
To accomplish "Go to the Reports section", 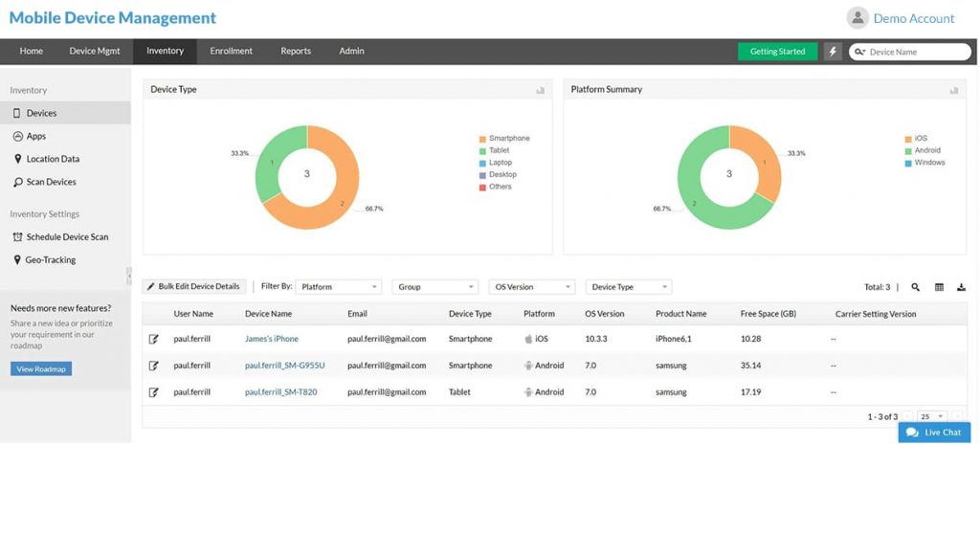I will 296,51.
